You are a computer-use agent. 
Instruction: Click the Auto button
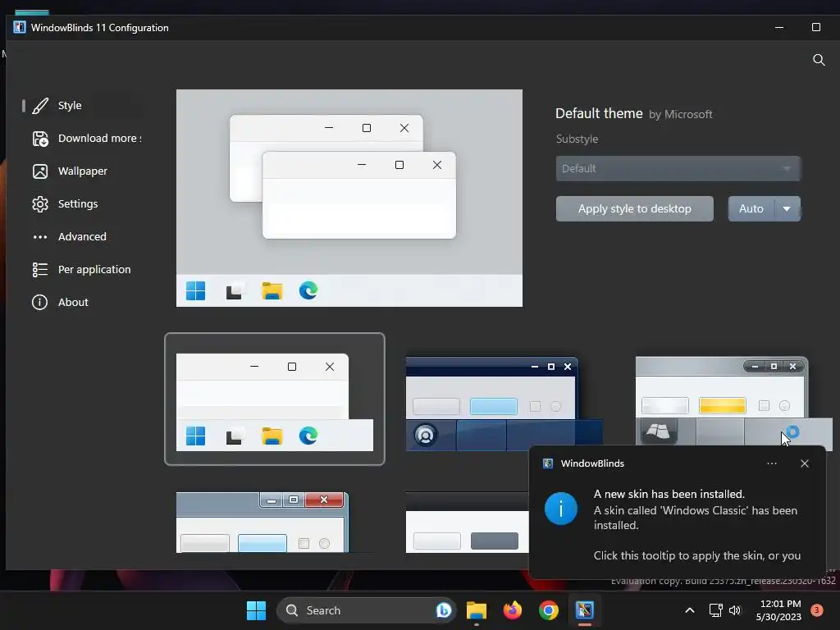click(x=751, y=208)
